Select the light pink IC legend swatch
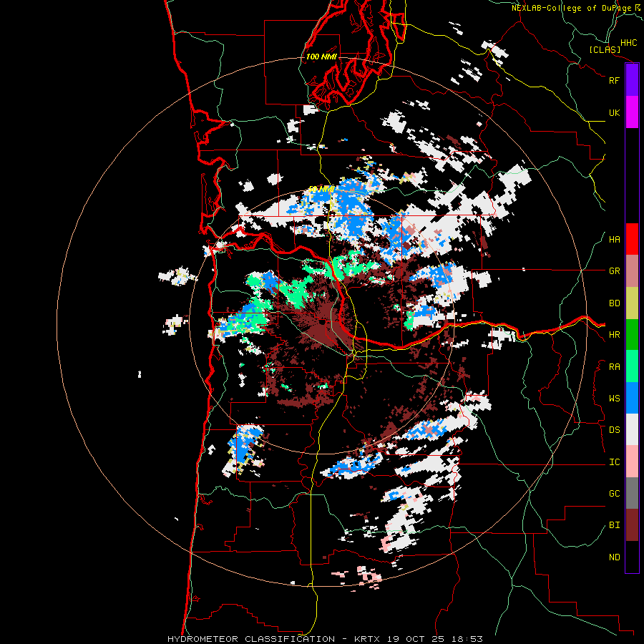 point(632,462)
